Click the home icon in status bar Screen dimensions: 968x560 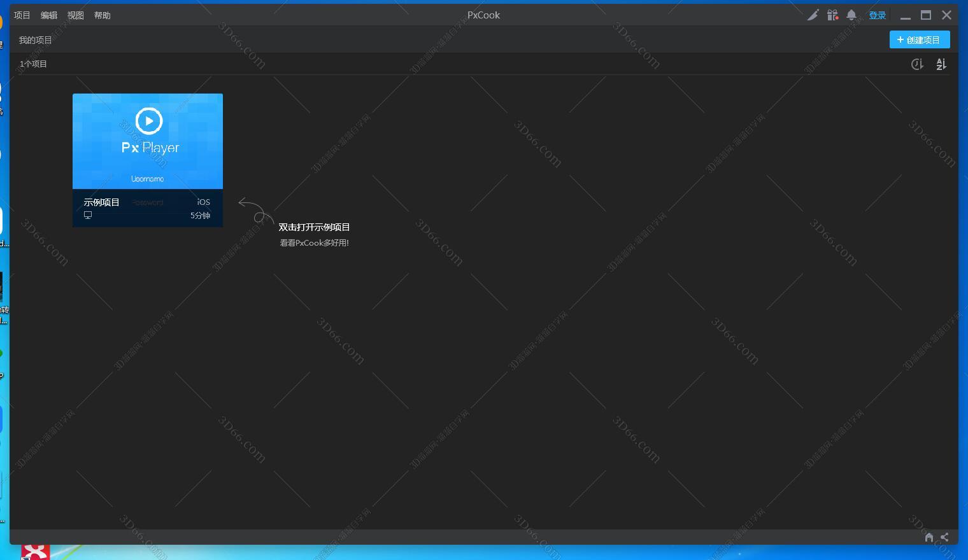(929, 537)
